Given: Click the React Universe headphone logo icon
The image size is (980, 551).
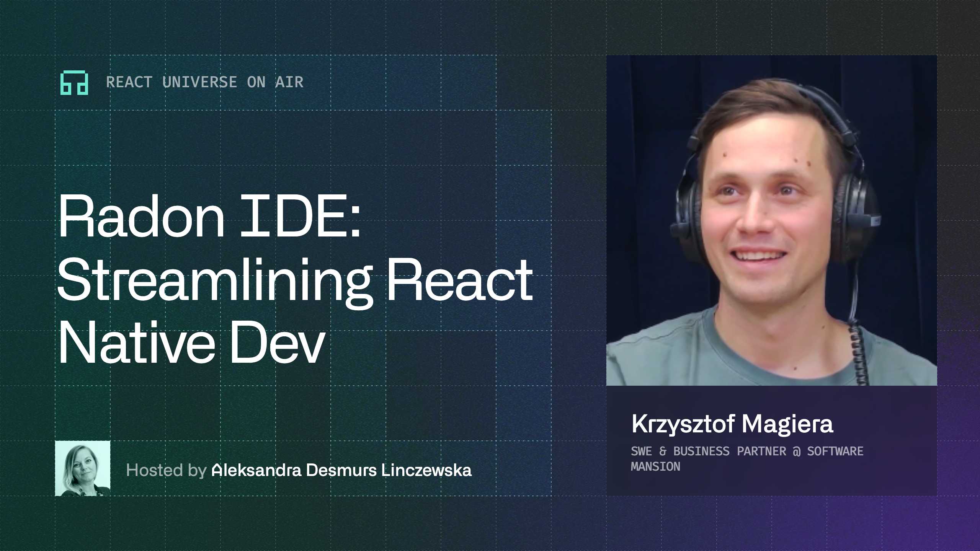Looking at the screenshot, I should [x=74, y=83].
